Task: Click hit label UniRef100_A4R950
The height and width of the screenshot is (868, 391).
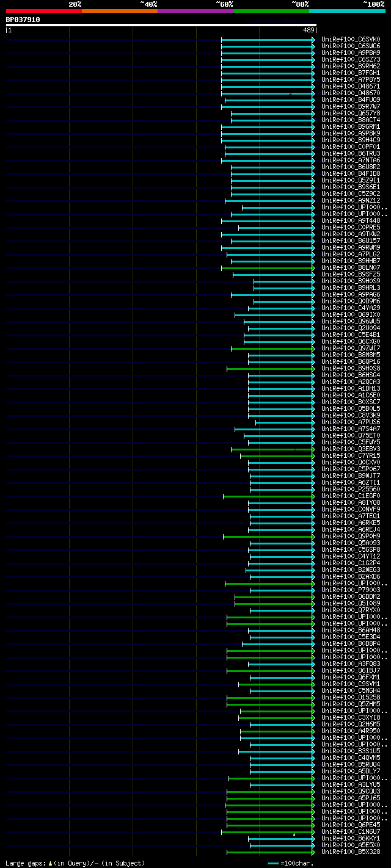Action: [x=351, y=731]
